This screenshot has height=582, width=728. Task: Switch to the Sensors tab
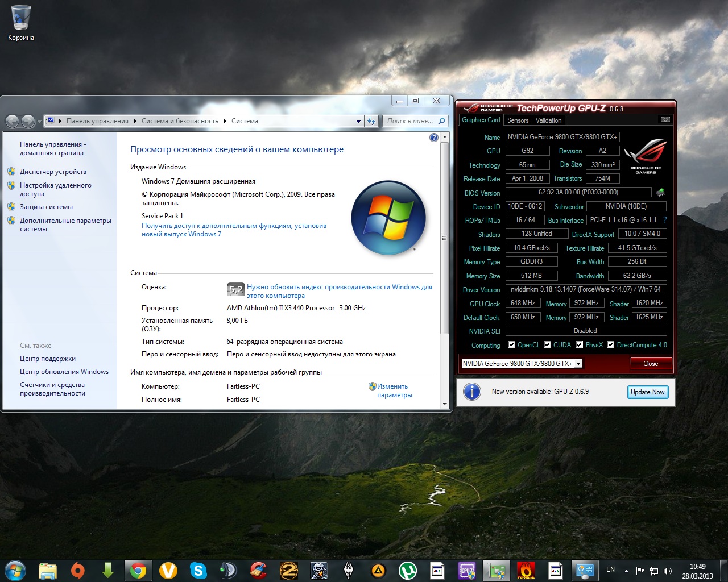click(518, 120)
